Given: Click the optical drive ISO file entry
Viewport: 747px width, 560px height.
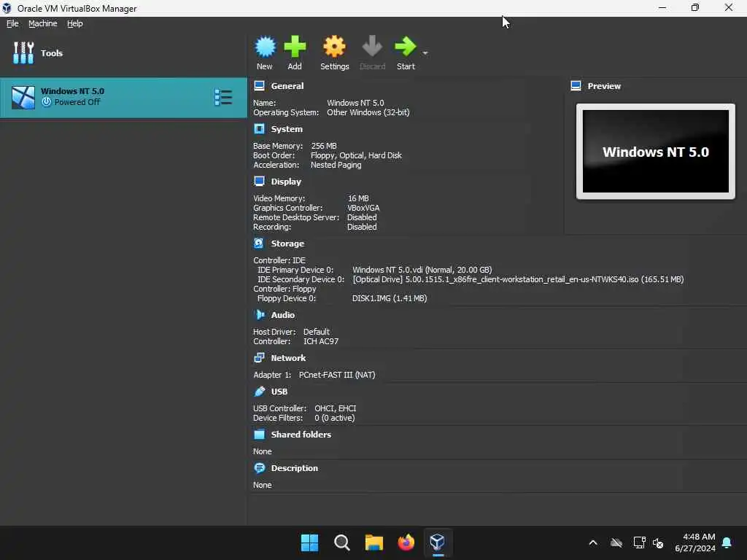Looking at the screenshot, I should tap(519, 279).
